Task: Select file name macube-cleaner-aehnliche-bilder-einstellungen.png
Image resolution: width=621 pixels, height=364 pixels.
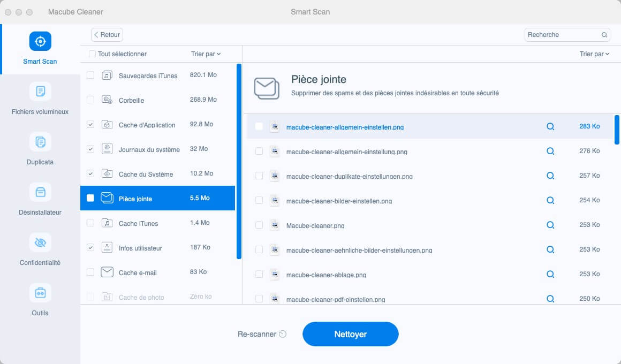Action: pyautogui.click(x=359, y=250)
